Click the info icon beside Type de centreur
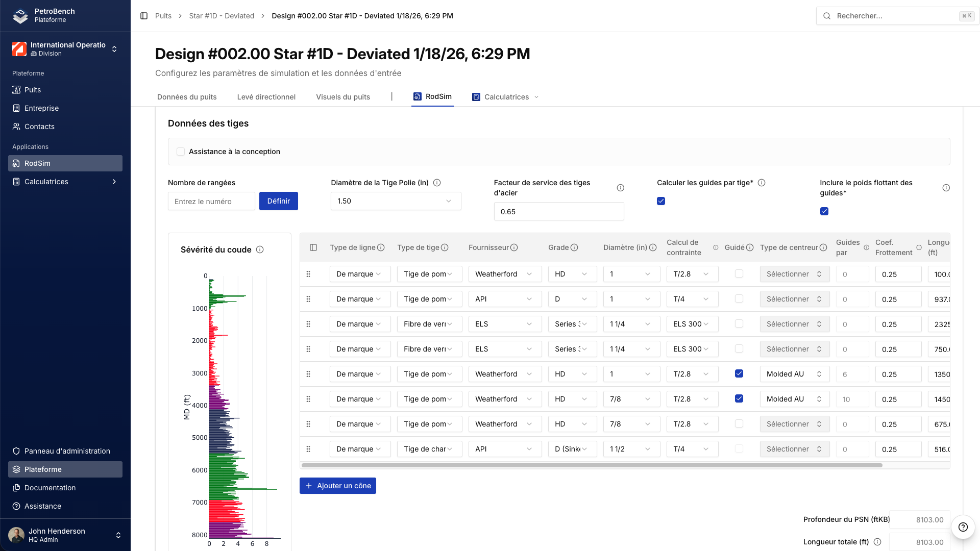 [x=823, y=247]
